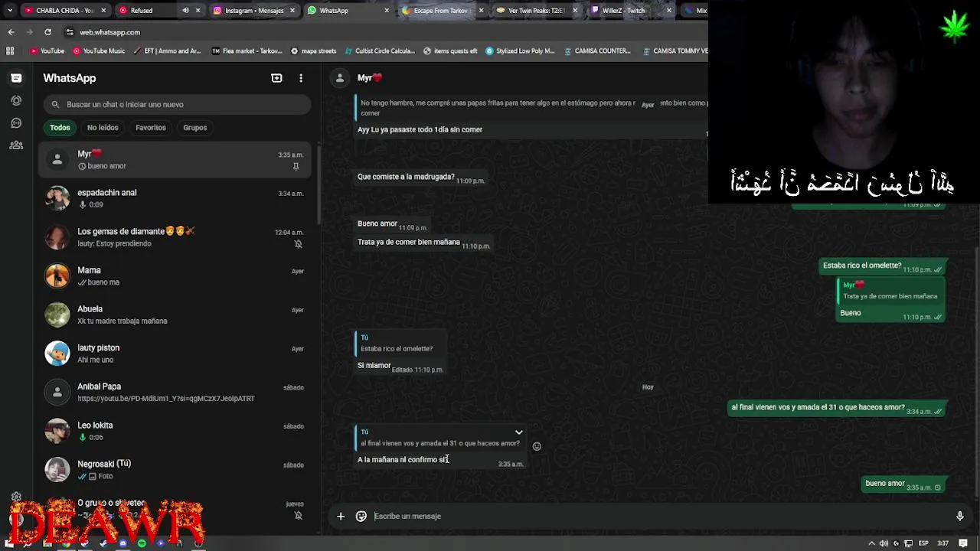Click quoted 'Trata ya de comer bien mañana' reply
Image resolution: width=980 pixels, height=551 pixels.
pos(891,291)
